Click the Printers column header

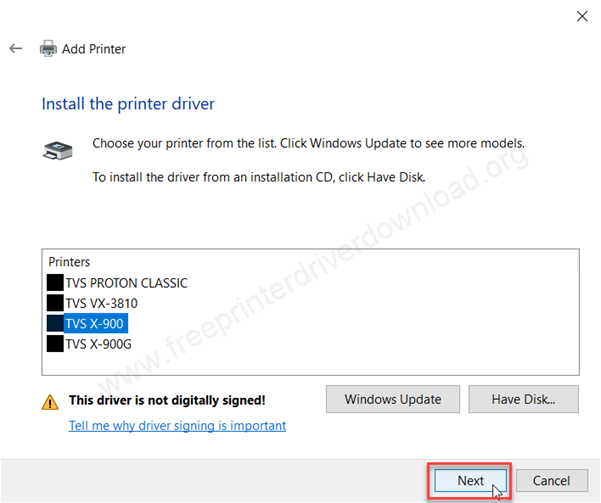point(70,261)
